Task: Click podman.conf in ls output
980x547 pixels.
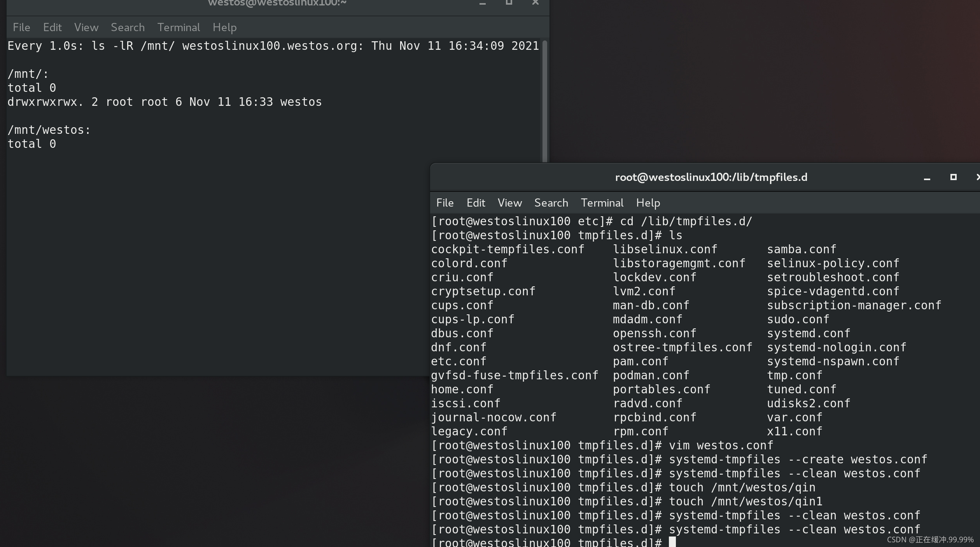Action: (x=651, y=375)
